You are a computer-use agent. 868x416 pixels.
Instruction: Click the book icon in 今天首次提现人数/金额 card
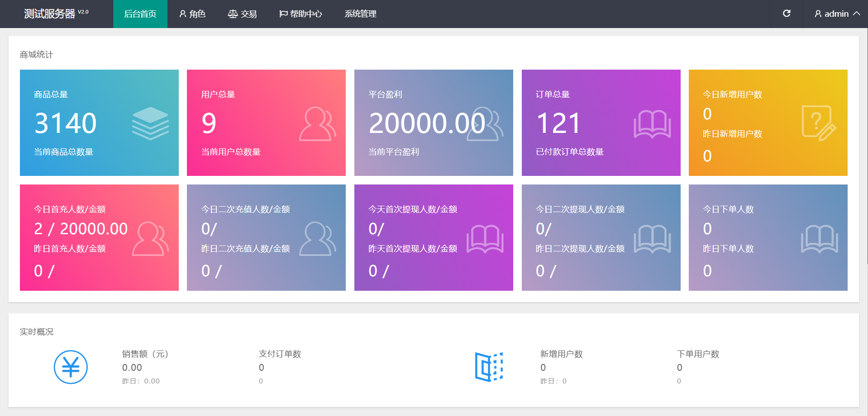(x=485, y=239)
